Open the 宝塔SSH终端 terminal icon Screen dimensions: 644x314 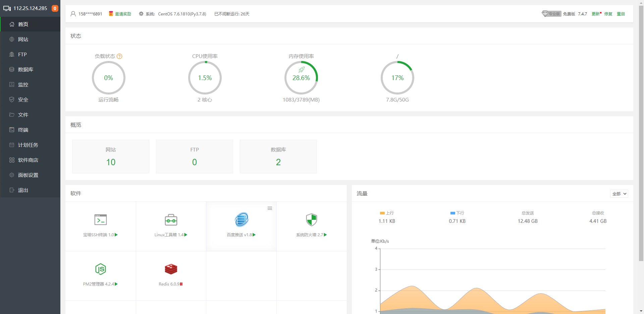coord(101,219)
